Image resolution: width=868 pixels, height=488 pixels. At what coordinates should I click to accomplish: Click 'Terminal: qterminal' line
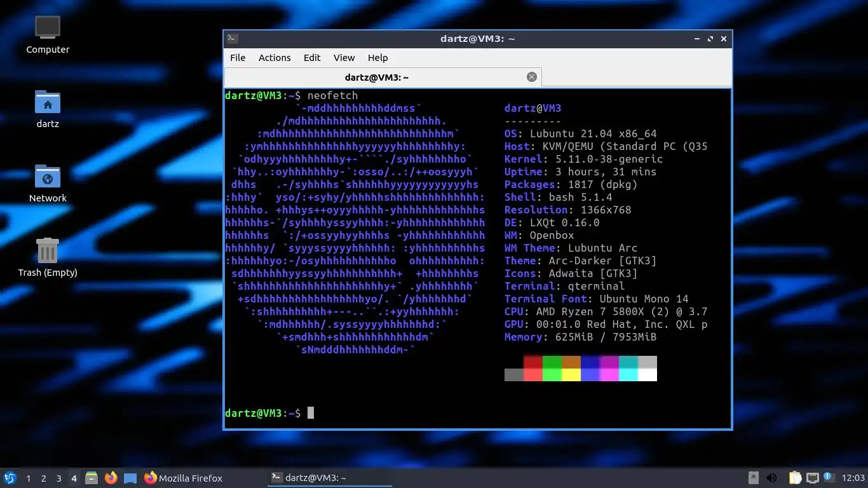point(565,286)
